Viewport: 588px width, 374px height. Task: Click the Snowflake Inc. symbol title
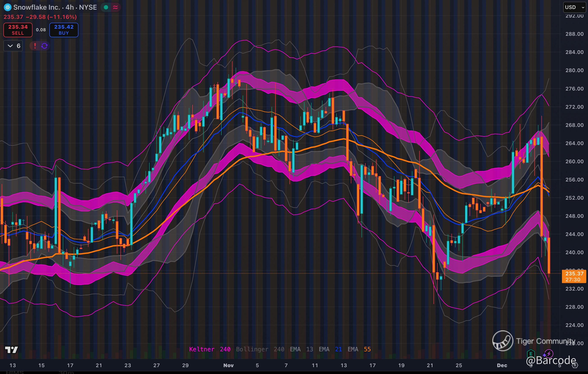(37, 7)
